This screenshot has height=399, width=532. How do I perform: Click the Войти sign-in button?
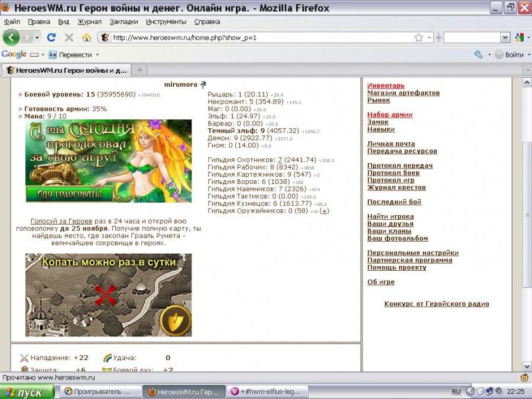pyautogui.click(x=510, y=54)
